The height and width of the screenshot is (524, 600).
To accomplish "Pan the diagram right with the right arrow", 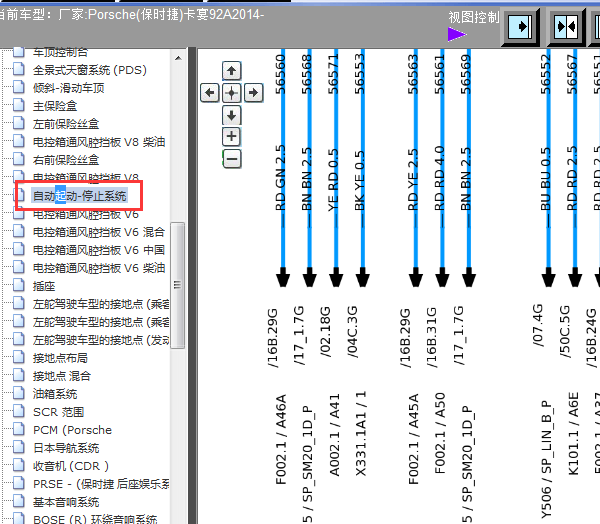I will coord(254,93).
